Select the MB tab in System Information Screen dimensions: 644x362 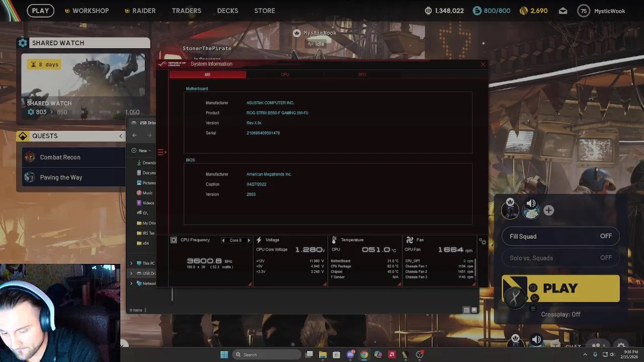pos(207,74)
